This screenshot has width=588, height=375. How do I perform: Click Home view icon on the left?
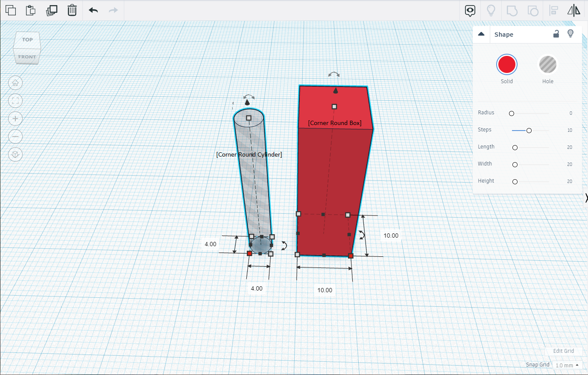(15, 83)
